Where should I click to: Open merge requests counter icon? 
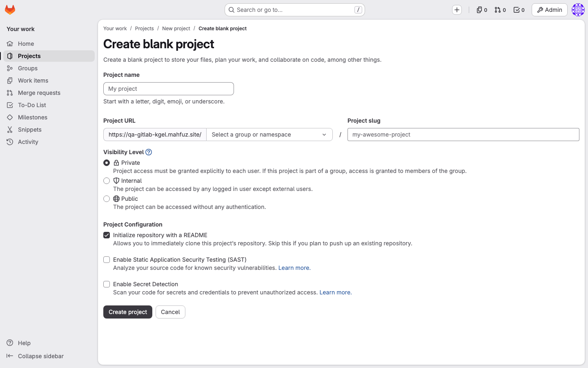pyautogui.click(x=500, y=10)
